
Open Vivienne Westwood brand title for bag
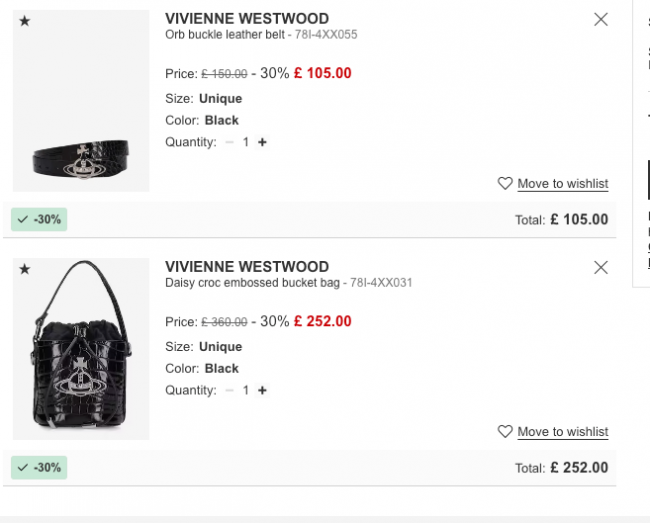[247, 267]
